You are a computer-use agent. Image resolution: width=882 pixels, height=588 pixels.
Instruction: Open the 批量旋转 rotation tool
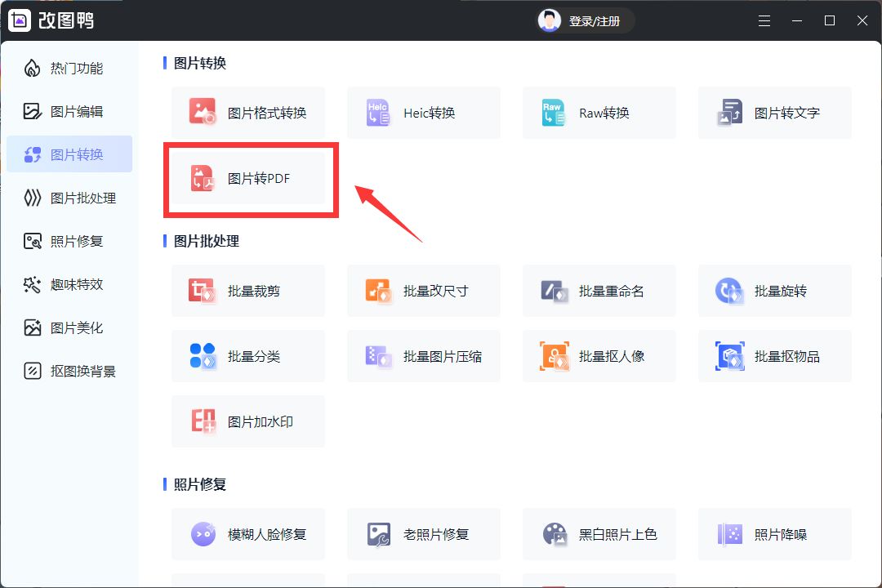(x=774, y=291)
